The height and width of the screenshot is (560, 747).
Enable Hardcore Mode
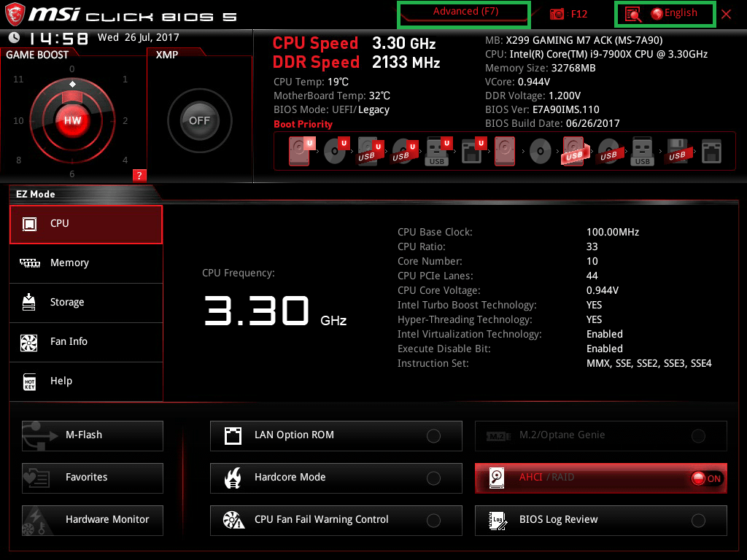pos(336,478)
